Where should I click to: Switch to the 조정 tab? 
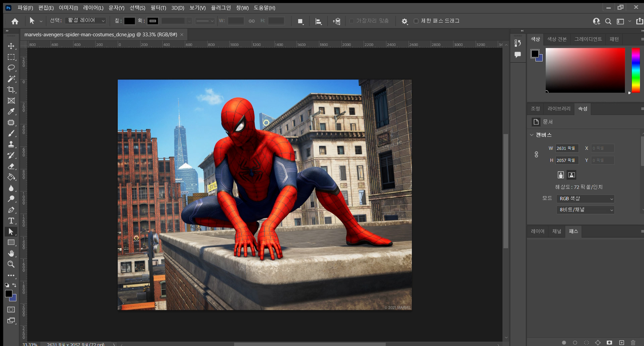[x=535, y=109]
